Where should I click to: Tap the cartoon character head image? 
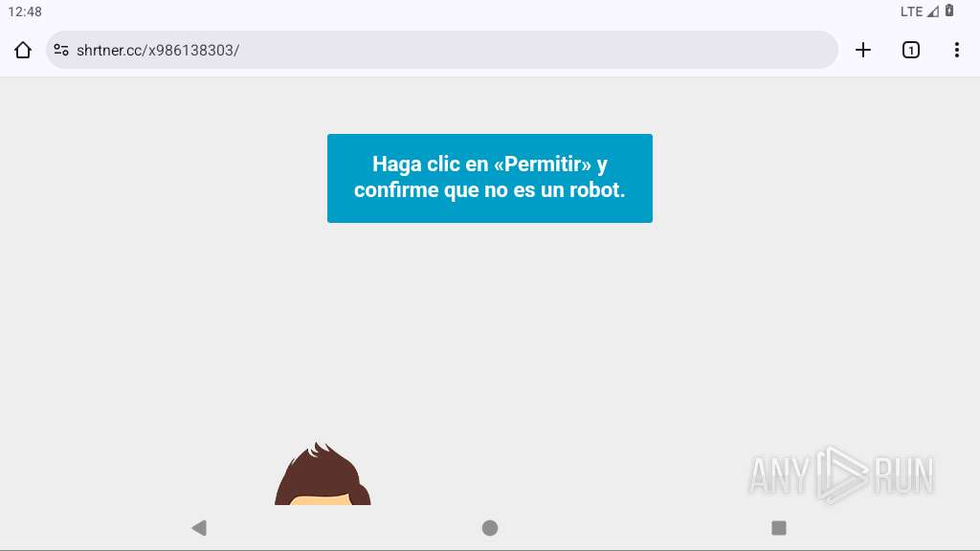(x=323, y=474)
